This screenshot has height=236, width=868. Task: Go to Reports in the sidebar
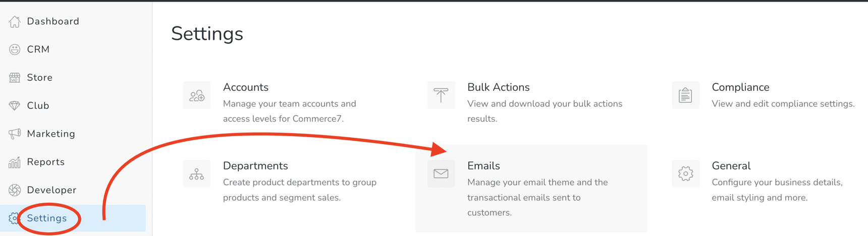click(46, 162)
